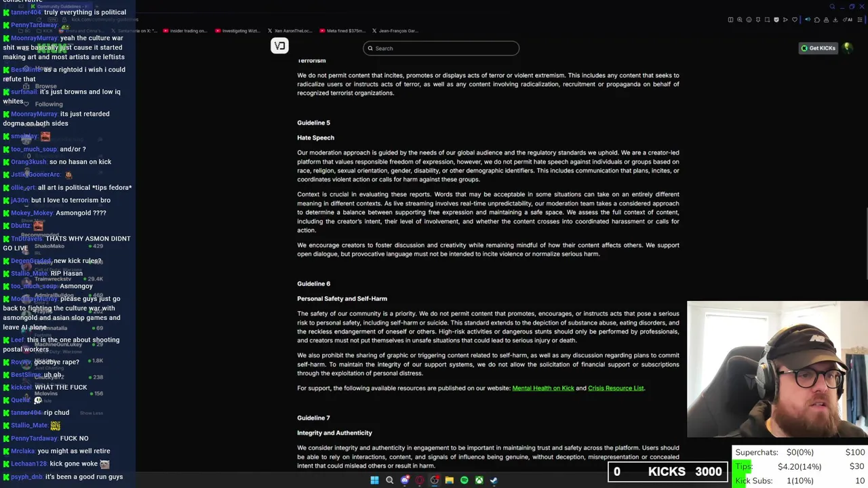Screen dimensions: 868x488
Task: Click chat username 'PennyTardaway' saying FUCK NO
Action: [x=34, y=439]
